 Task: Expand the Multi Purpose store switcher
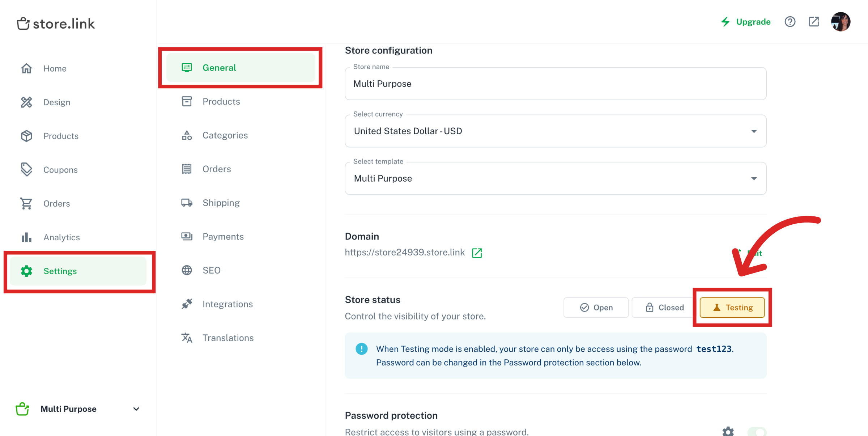pos(136,409)
